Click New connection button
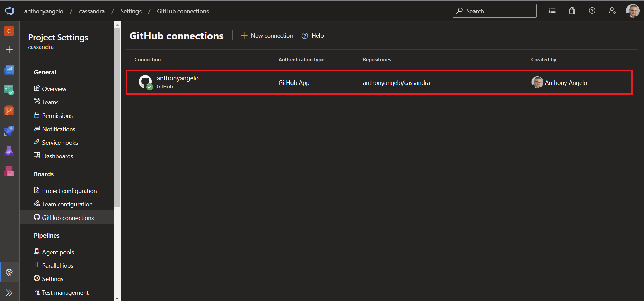This screenshot has height=301, width=644. tap(267, 36)
